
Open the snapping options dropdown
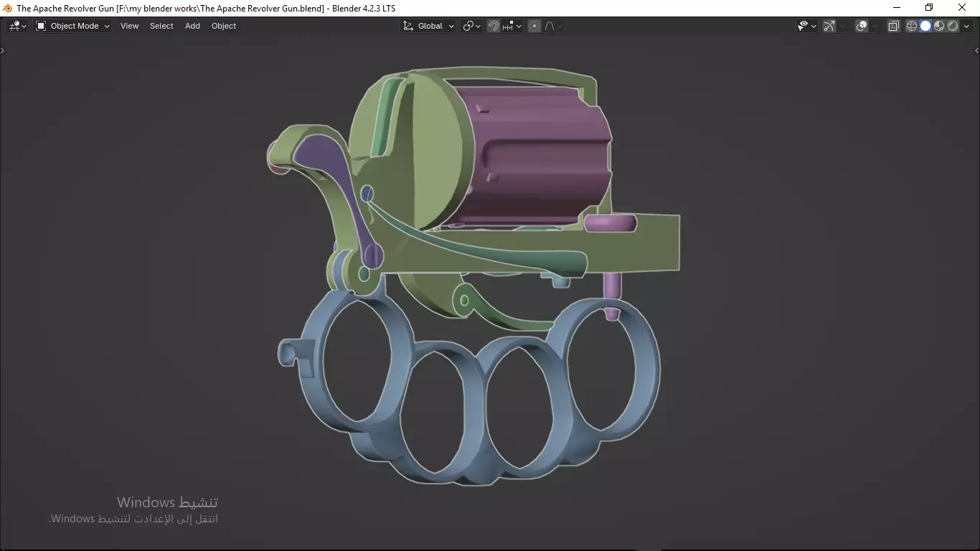pos(512,26)
